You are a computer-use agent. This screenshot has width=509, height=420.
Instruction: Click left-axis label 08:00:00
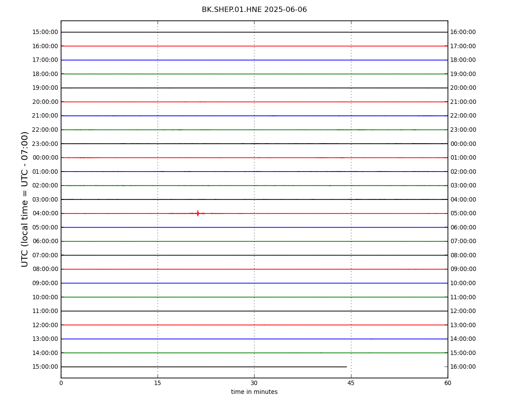click(x=45, y=269)
